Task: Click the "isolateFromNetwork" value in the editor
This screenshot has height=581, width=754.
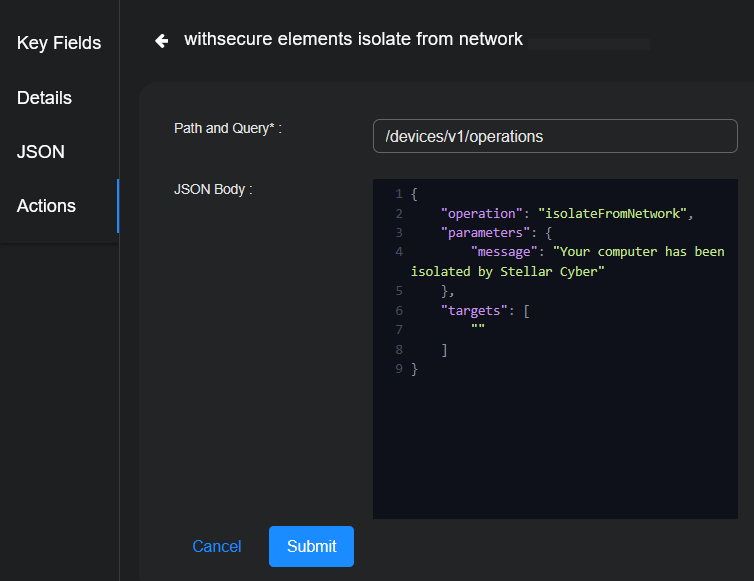Action: click(613, 214)
